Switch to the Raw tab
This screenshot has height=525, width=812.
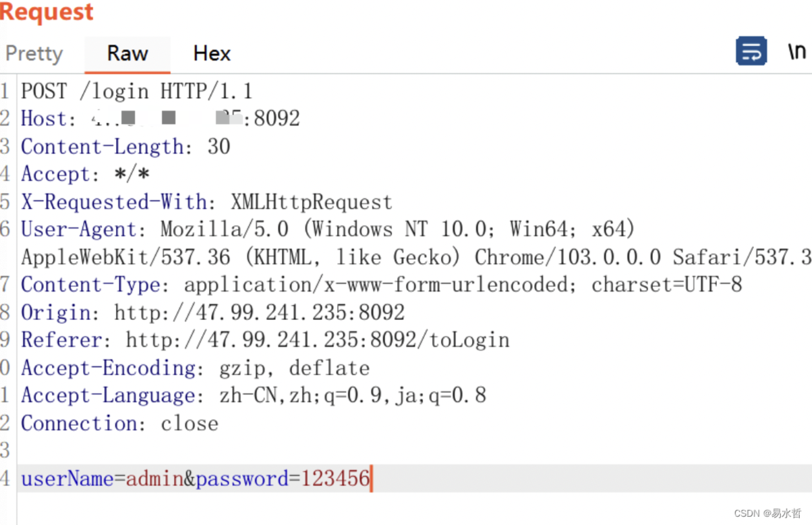[127, 53]
